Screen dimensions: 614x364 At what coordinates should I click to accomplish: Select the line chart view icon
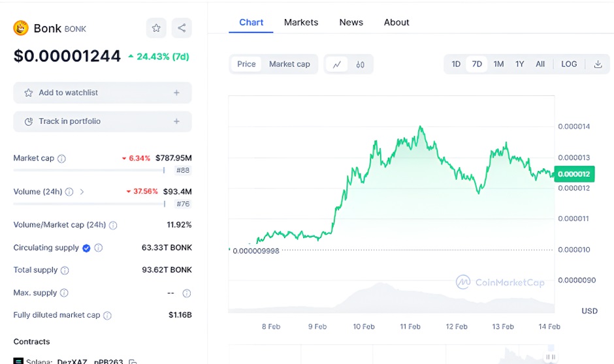336,64
